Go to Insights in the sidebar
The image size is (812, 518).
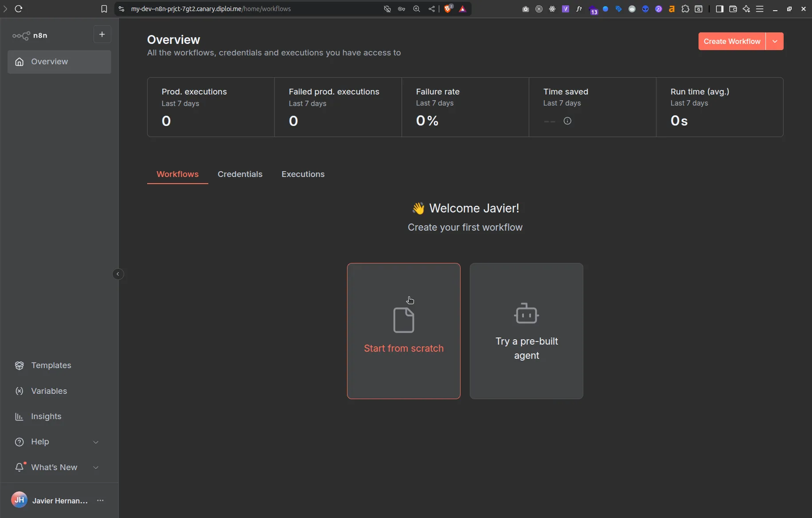click(46, 416)
